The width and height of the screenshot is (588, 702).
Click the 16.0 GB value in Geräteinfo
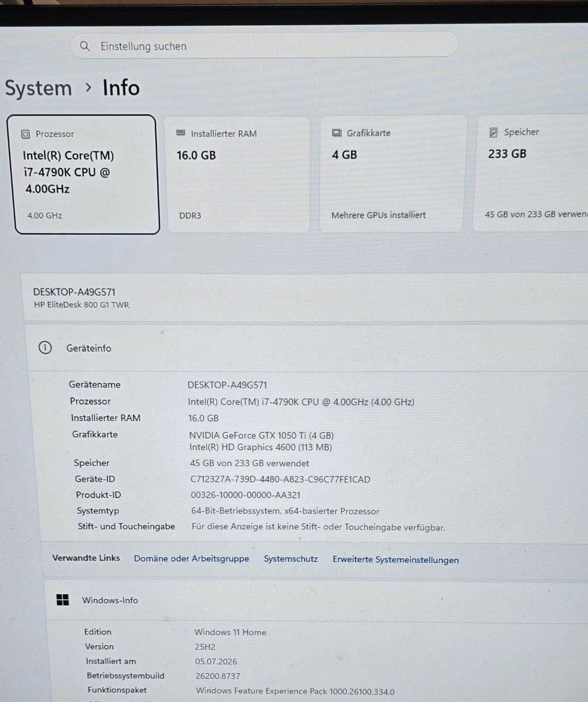[x=203, y=418]
